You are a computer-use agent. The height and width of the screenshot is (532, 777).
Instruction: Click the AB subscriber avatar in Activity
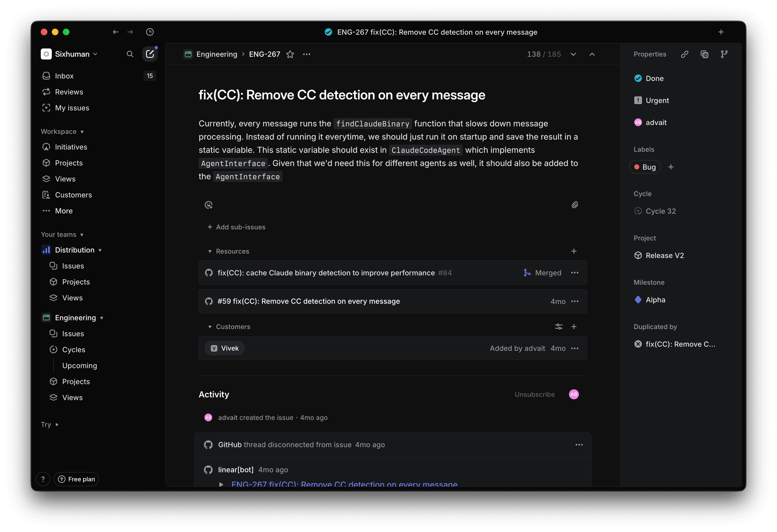pyautogui.click(x=574, y=395)
